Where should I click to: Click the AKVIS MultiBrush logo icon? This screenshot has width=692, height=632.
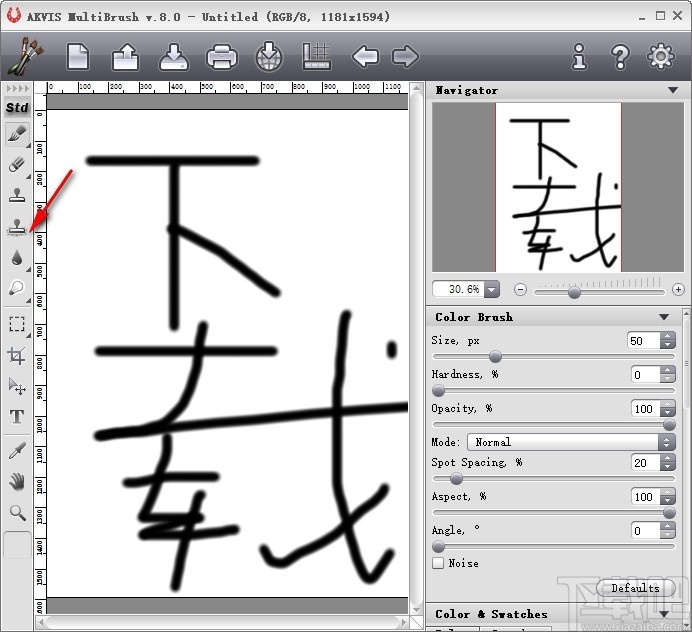pos(26,56)
